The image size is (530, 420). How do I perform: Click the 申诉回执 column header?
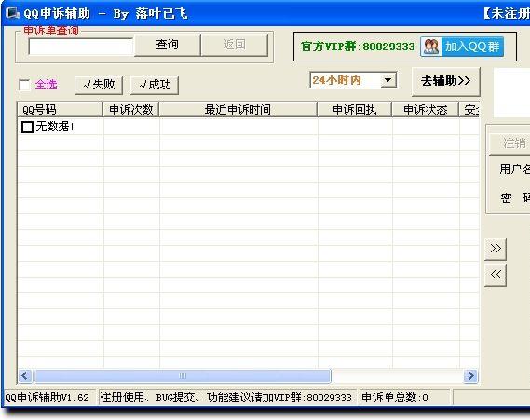click(x=354, y=110)
